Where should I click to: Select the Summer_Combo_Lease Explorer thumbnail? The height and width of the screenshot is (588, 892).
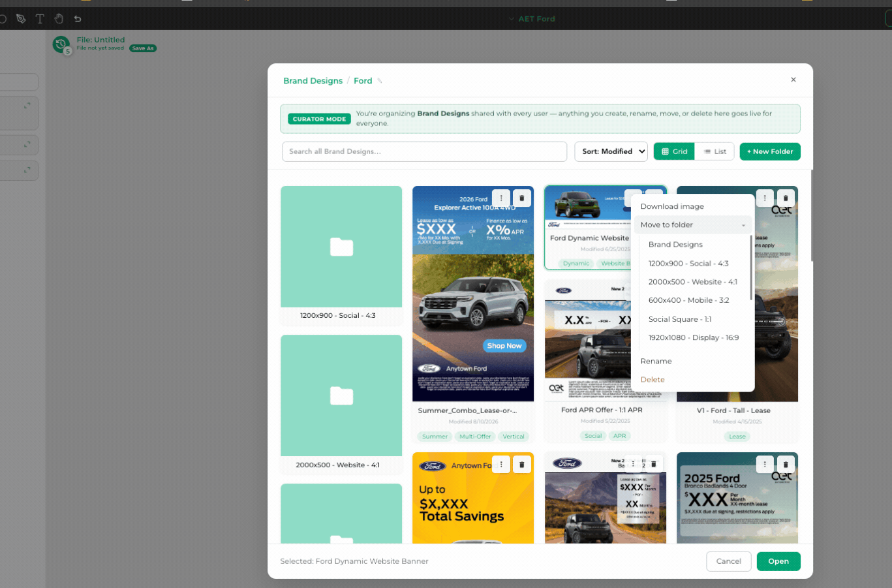(473, 294)
